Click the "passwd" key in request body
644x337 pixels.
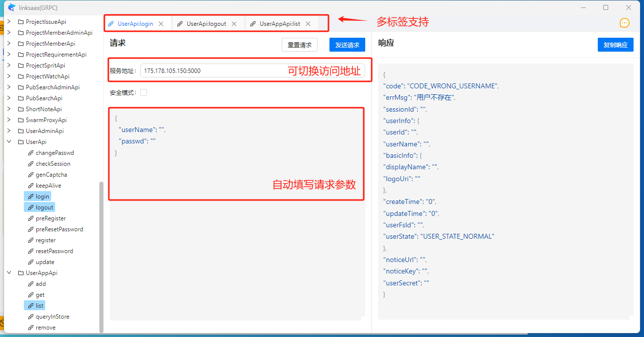click(134, 141)
